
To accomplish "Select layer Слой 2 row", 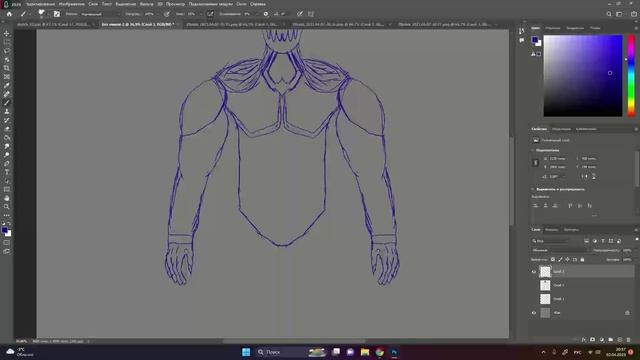I will 583,285.
